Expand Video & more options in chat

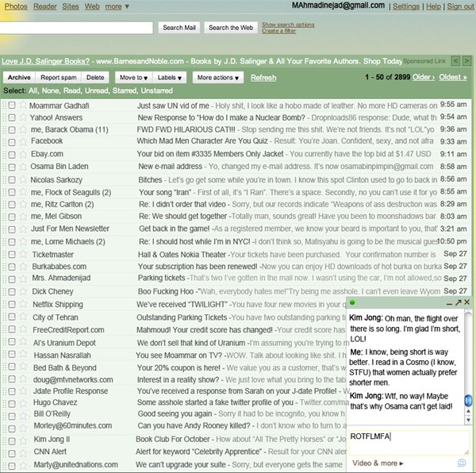(x=378, y=463)
